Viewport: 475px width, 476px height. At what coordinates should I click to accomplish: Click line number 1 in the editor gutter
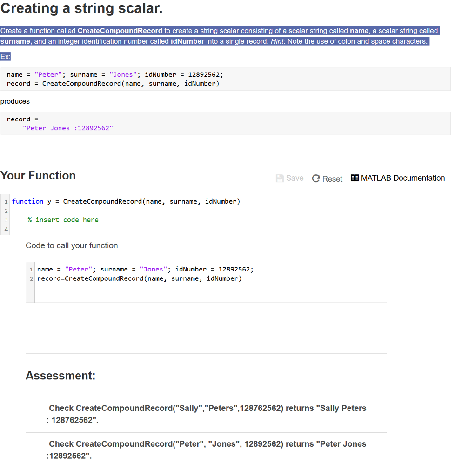coord(5,201)
